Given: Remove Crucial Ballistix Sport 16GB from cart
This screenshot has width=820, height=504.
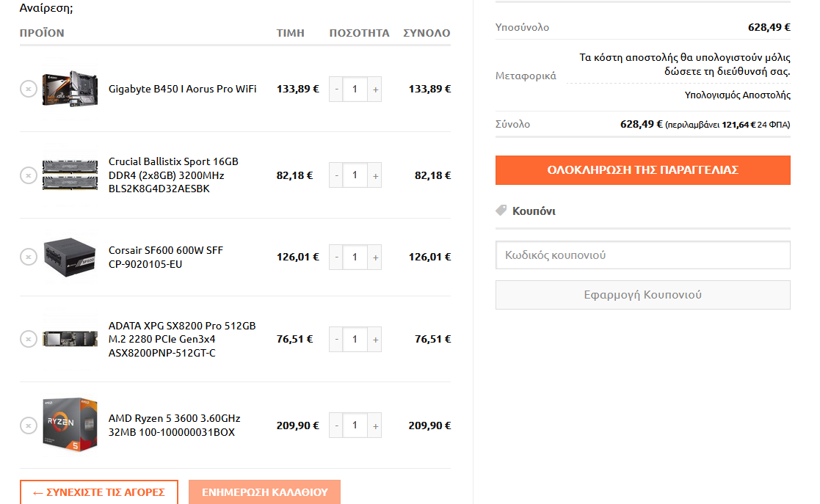Looking at the screenshot, I should click(x=28, y=175).
